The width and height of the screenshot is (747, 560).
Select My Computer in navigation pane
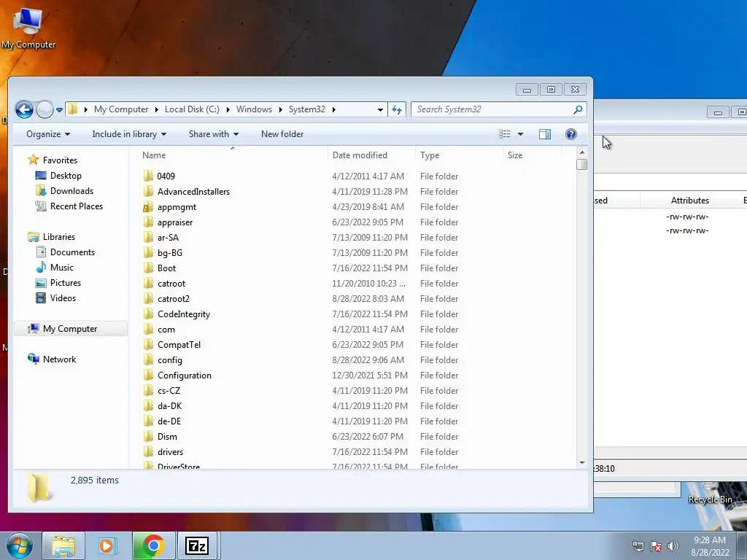coord(71,329)
